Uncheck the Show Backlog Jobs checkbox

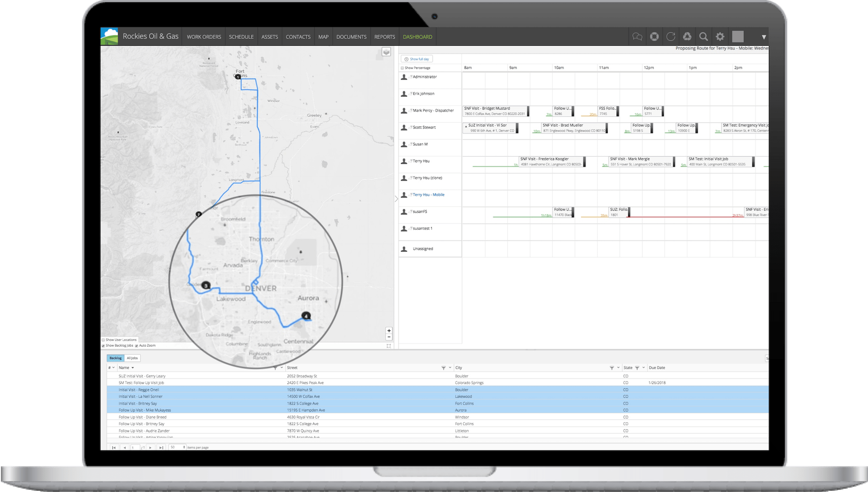[104, 346]
